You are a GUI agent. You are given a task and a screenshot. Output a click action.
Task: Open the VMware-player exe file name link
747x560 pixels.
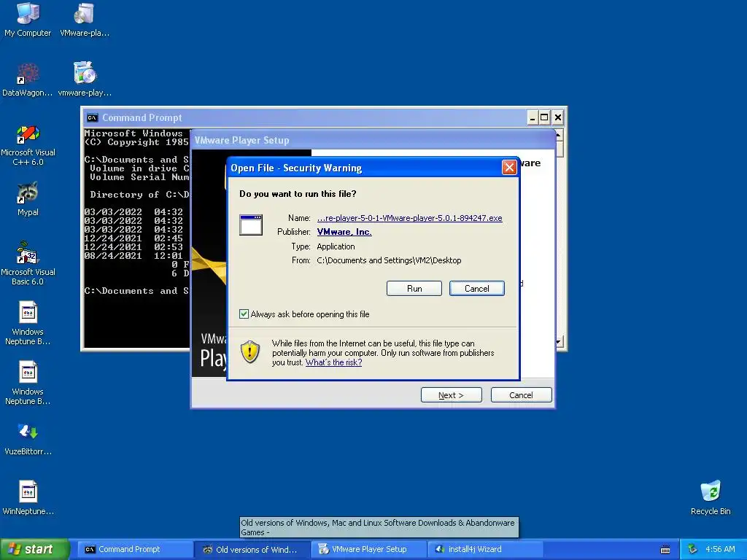click(x=410, y=218)
